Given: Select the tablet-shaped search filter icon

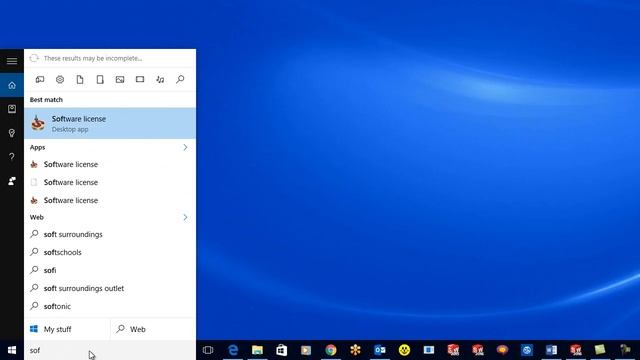Looking at the screenshot, I should pos(100,80).
